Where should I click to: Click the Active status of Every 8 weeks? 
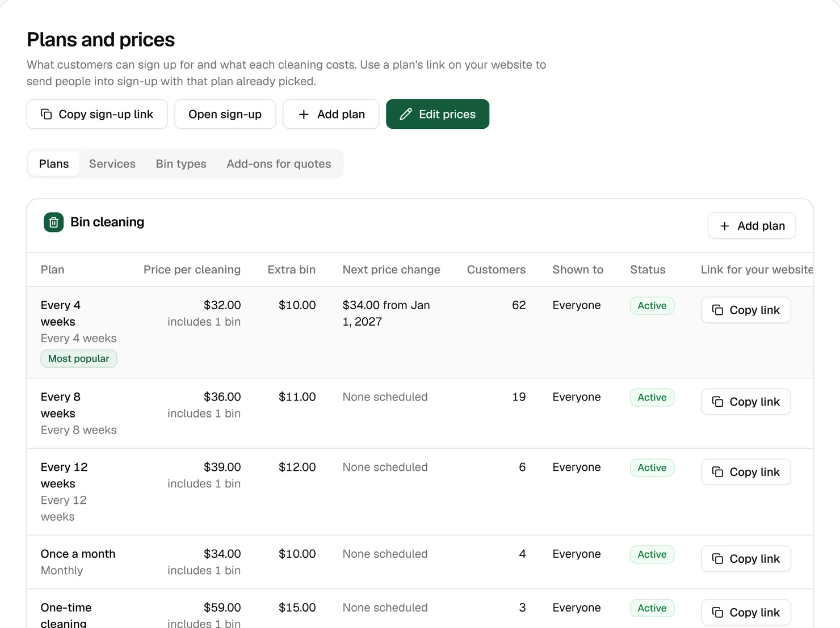652,398
